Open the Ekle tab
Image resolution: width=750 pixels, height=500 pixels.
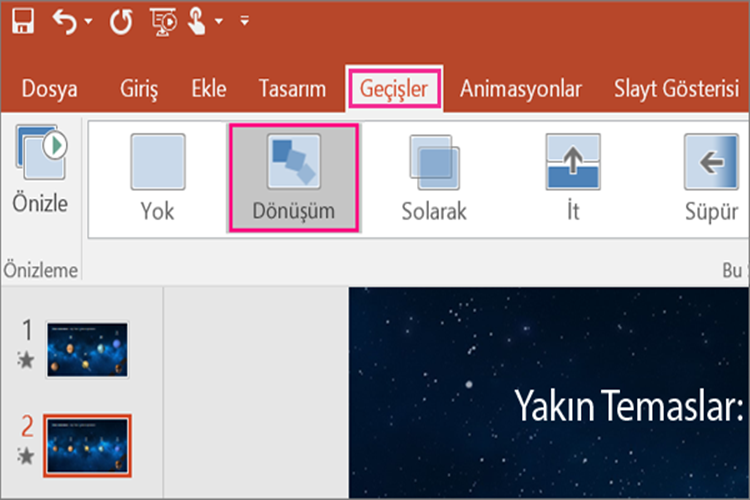pos(209,89)
